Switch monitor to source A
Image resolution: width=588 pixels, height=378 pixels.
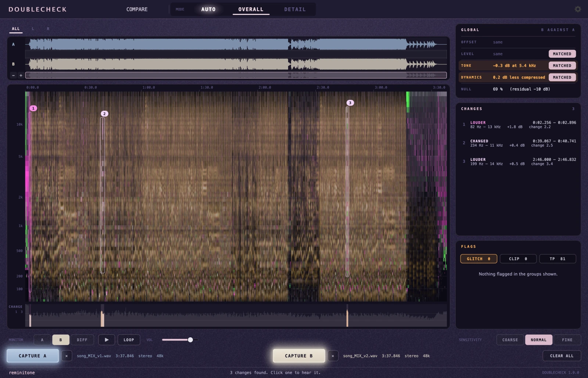42,340
